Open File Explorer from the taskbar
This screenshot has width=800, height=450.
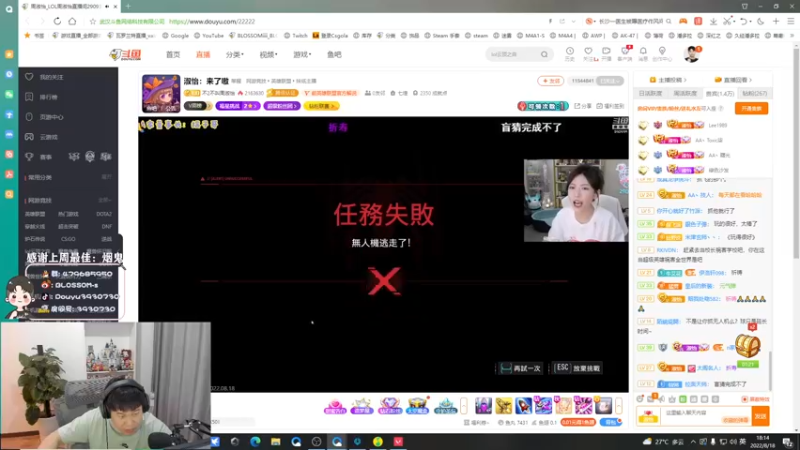pyautogui.click(x=276, y=442)
